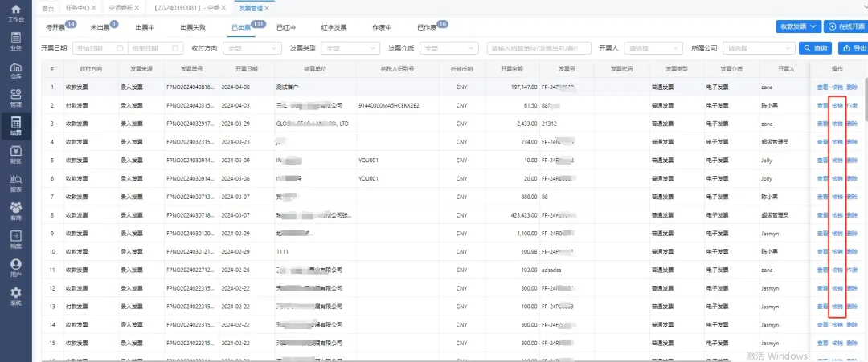Open the 开票人 select dropdown
The image size is (868, 362).
(652, 48)
